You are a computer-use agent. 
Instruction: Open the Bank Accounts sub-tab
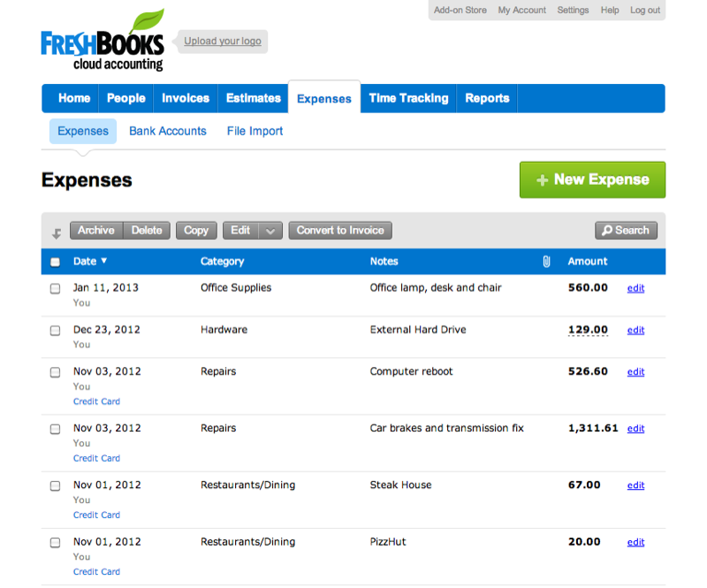pyautogui.click(x=167, y=130)
